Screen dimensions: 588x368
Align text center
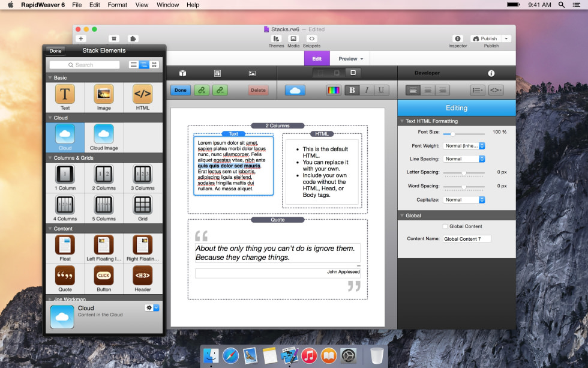coord(427,90)
